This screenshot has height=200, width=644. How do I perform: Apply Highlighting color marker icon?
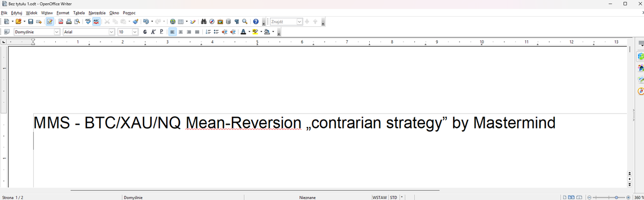[255, 32]
